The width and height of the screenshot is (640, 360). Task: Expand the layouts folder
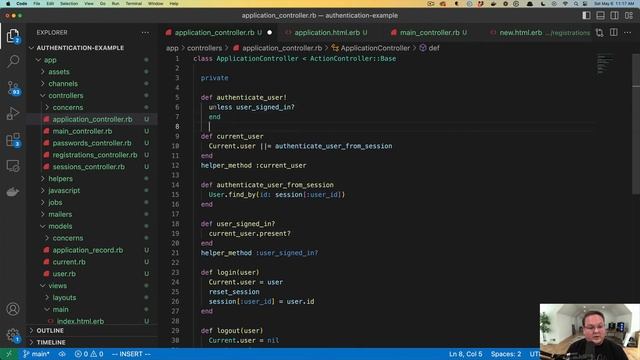click(64, 298)
